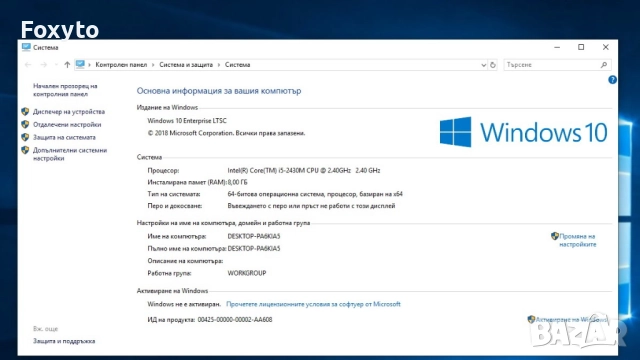Select Система breadcrumb

point(238,65)
